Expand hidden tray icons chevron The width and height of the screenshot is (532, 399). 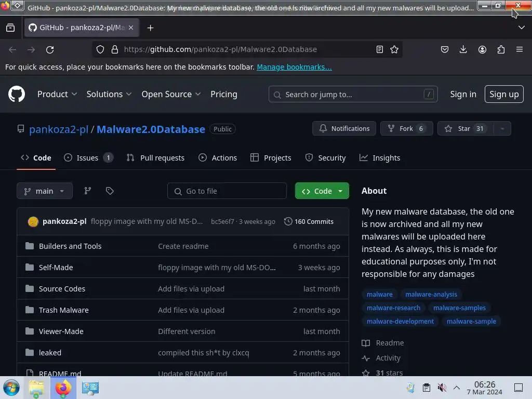tap(457, 388)
